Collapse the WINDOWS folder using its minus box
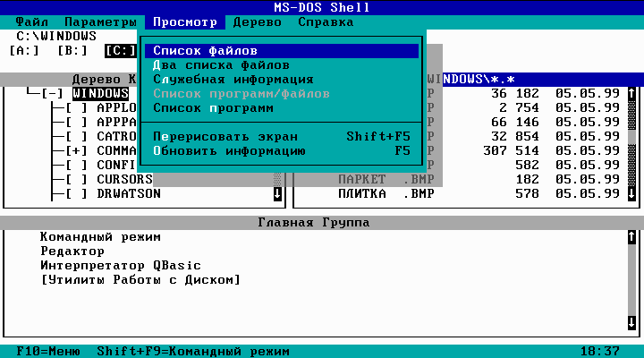The image size is (644, 358). pyautogui.click(x=54, y=93)
